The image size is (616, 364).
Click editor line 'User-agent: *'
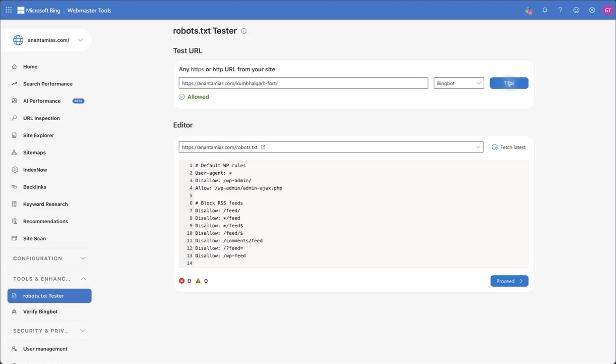(x=213, y=173)
